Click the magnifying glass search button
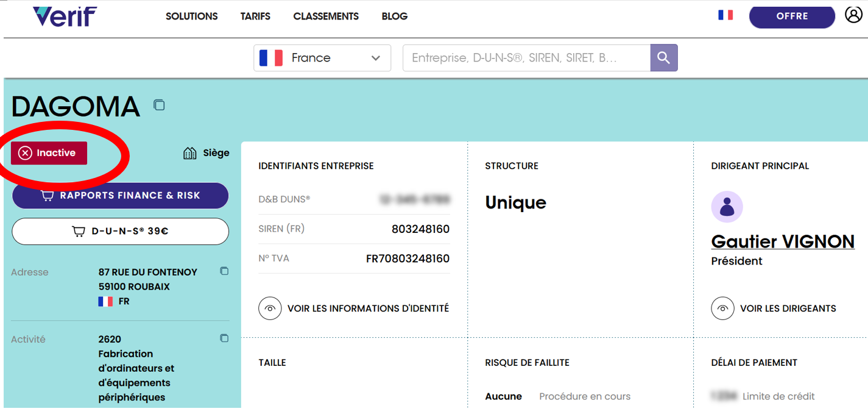Image resolution: width=868 pixels, height=417 pixels. point(663,58)
